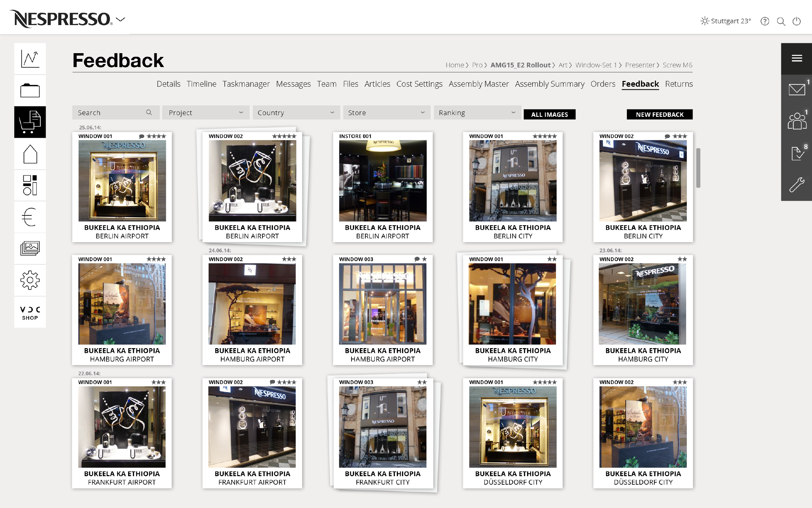Image resolution: width=812 pixels, height=508 pixels.
Task: Open the mail envelope icon in right panel
Action: (x=796, y=90)
